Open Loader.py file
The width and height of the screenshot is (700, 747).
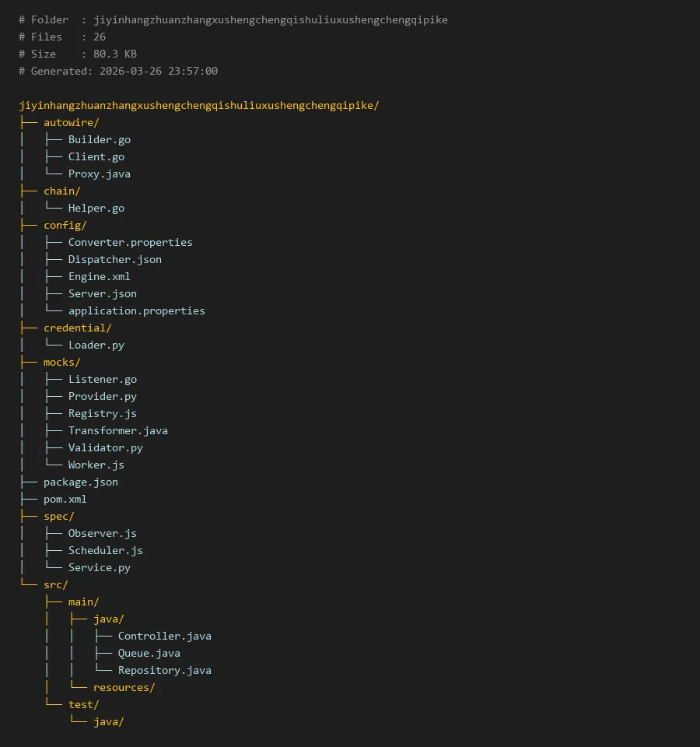(96, 345)
